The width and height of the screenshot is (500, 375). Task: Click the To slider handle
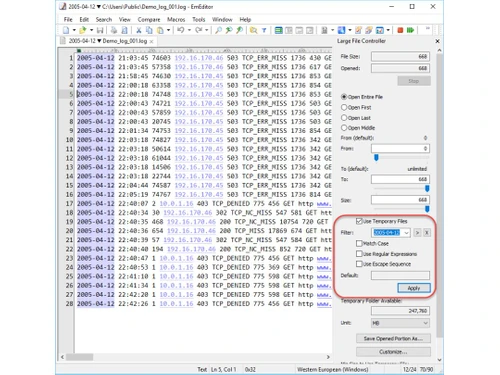427,189
